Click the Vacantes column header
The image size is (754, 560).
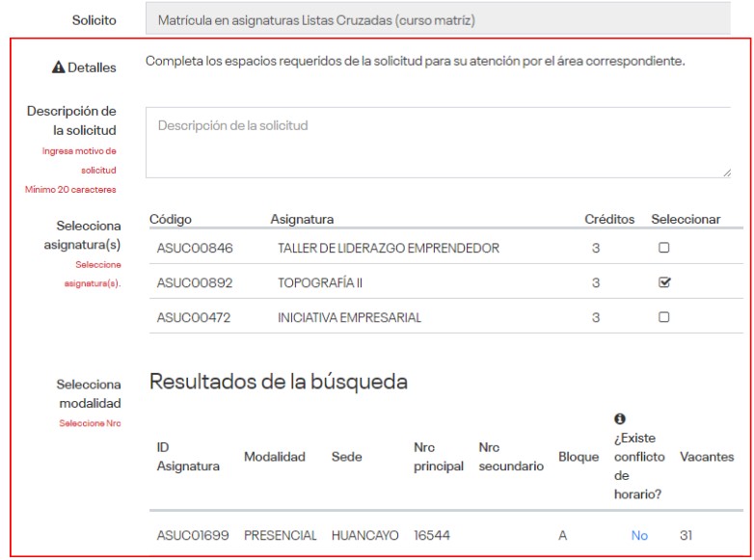706,458
